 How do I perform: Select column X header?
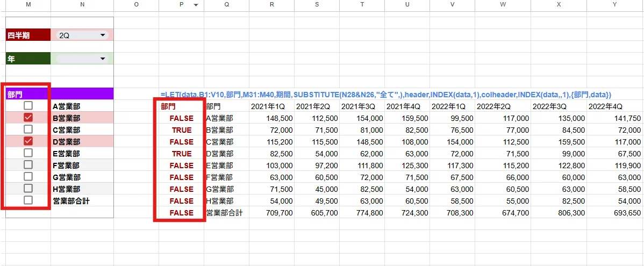point(559,4)
